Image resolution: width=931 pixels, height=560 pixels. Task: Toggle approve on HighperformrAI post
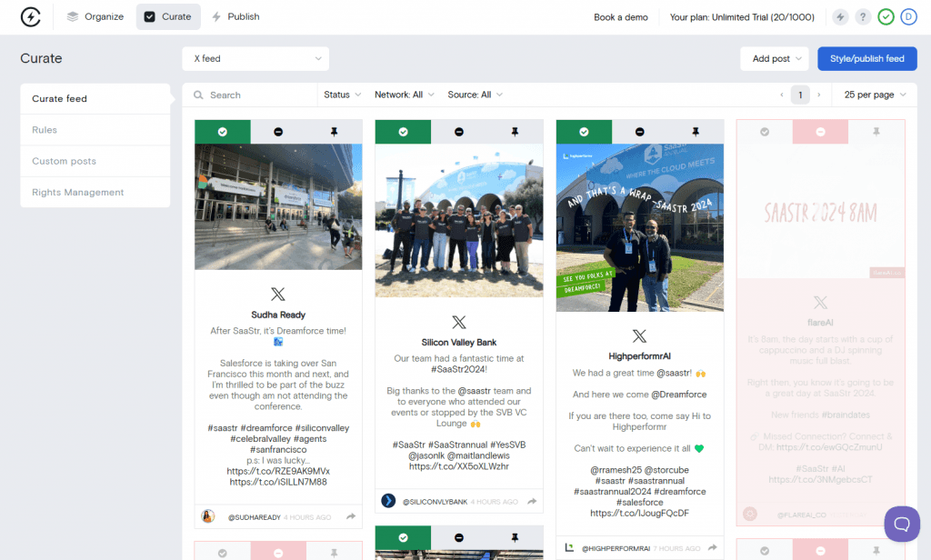(x=585, y=132)
